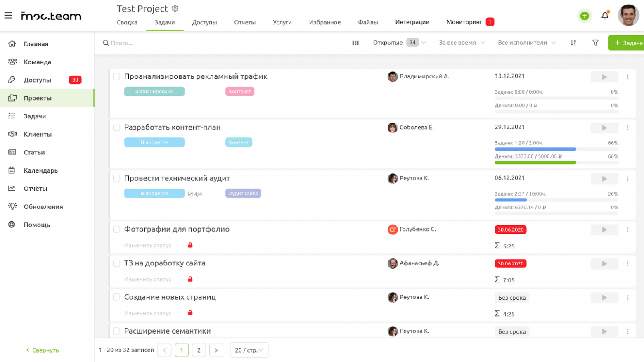Switch to grid view icon
This screenshot has width=644, height=362.
pyautogui.click(x=355, y=43)
